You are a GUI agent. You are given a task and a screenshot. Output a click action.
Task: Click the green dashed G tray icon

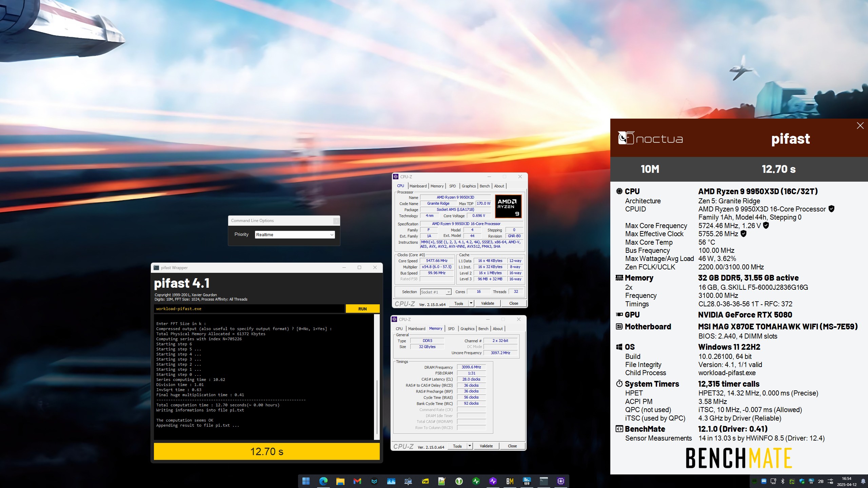point(792,481)
